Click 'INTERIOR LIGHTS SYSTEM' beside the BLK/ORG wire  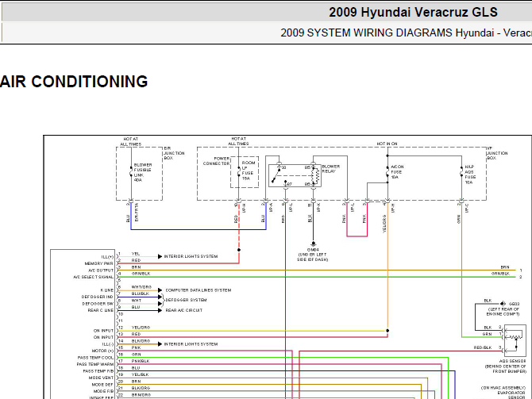point(191,344)
